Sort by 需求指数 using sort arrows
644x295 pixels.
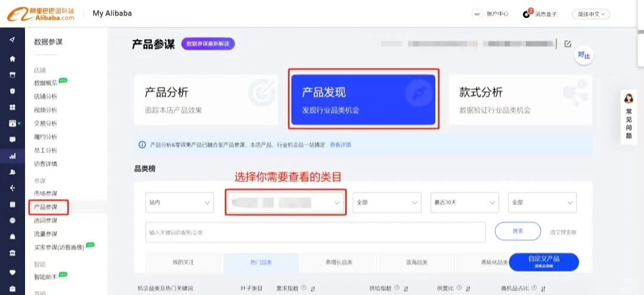(x=312, y=288)
